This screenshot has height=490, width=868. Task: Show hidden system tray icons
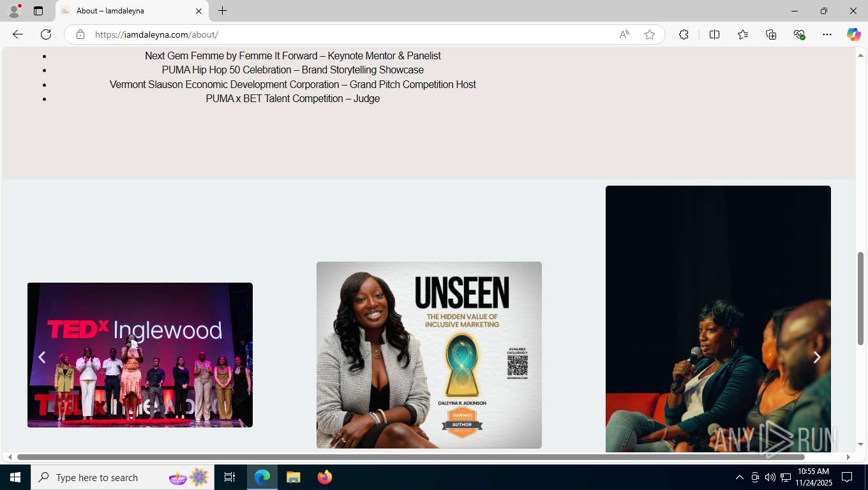coord(740,477)
